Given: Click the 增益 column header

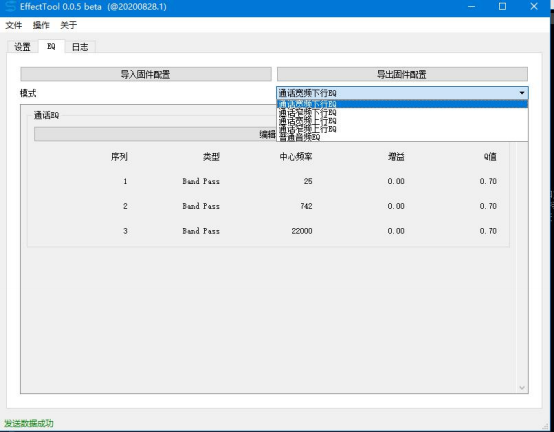Looking at the screenshot, I should [396, 156].
